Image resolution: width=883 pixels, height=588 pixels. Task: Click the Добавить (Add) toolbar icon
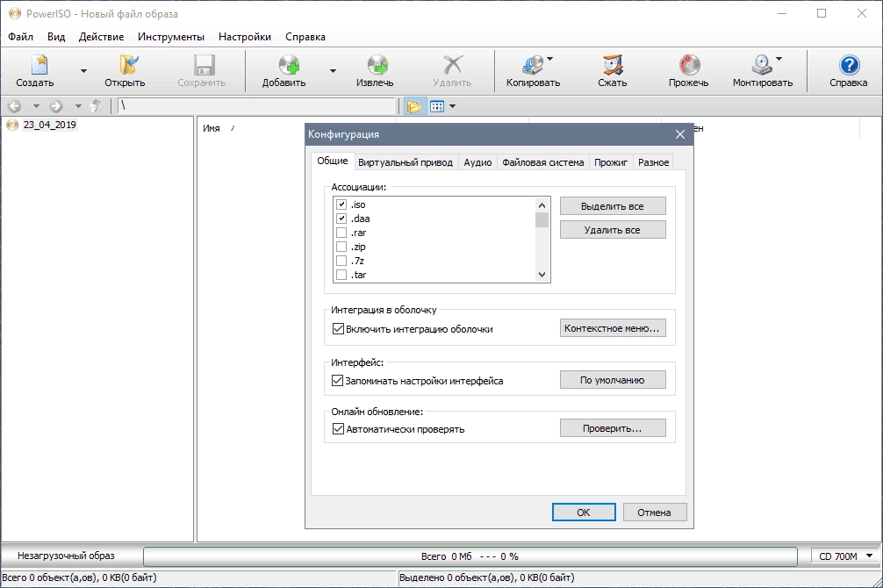coord(289,65)
